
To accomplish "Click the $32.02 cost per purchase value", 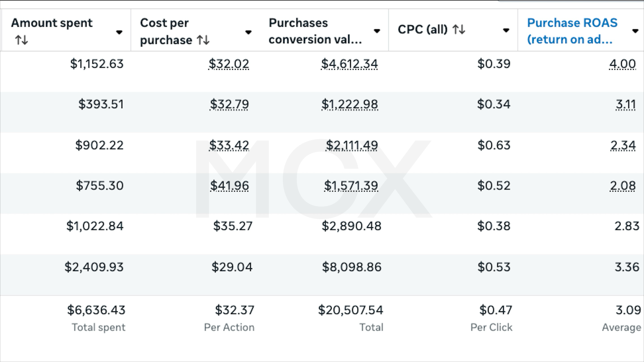I will coord(229,64).
